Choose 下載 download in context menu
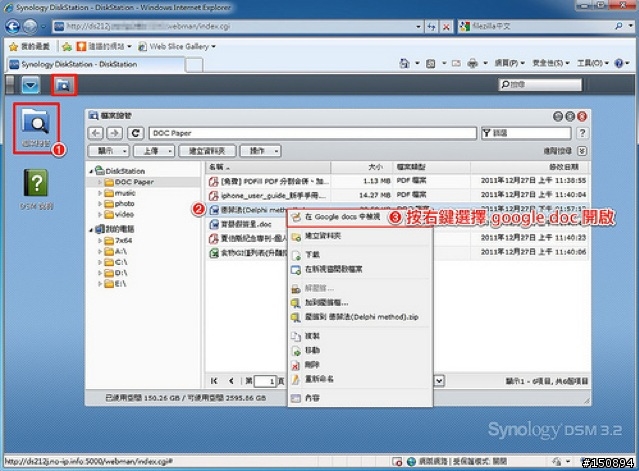Image resolution: width=639 pixels, height=471 pixels. point(361,255)
